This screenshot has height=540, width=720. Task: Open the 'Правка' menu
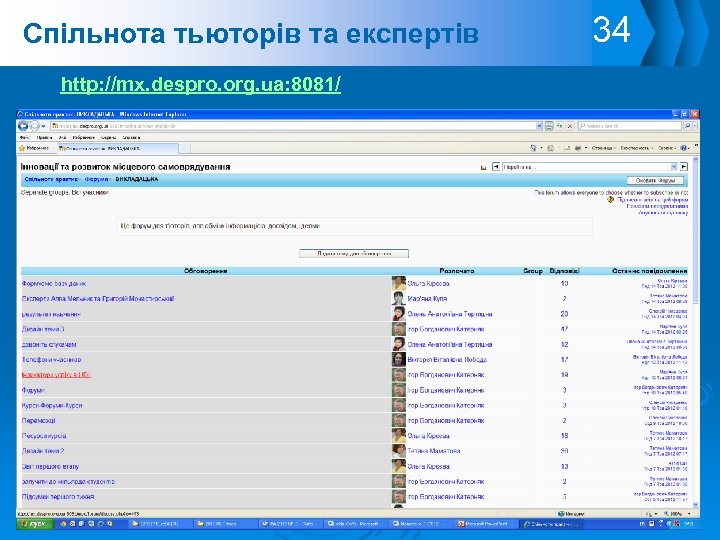tap(44, 137)
